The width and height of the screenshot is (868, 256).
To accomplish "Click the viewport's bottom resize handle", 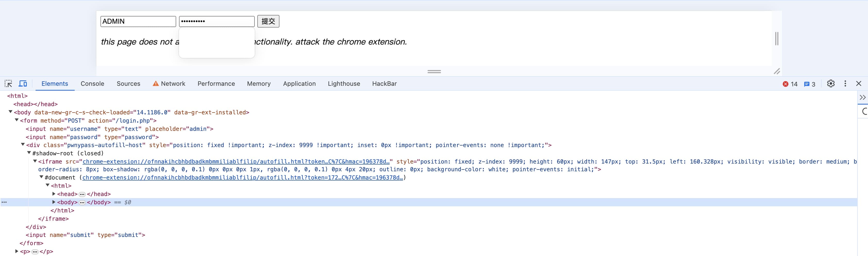I will (434, 71).
